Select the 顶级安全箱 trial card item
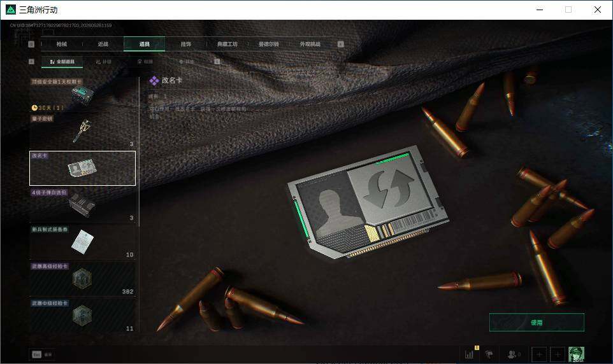This screenshot has height=364, width=613. click(x=82, y=94)
